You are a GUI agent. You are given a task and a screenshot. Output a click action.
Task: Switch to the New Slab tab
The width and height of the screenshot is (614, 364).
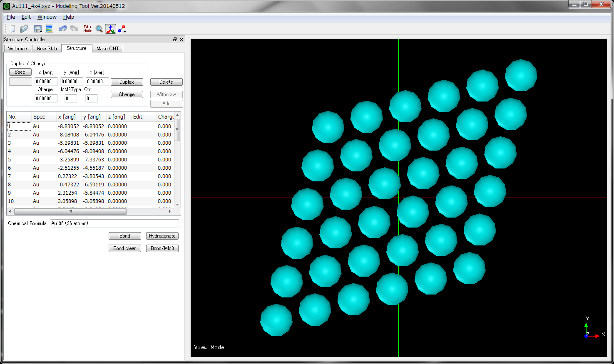pos(47,49)
